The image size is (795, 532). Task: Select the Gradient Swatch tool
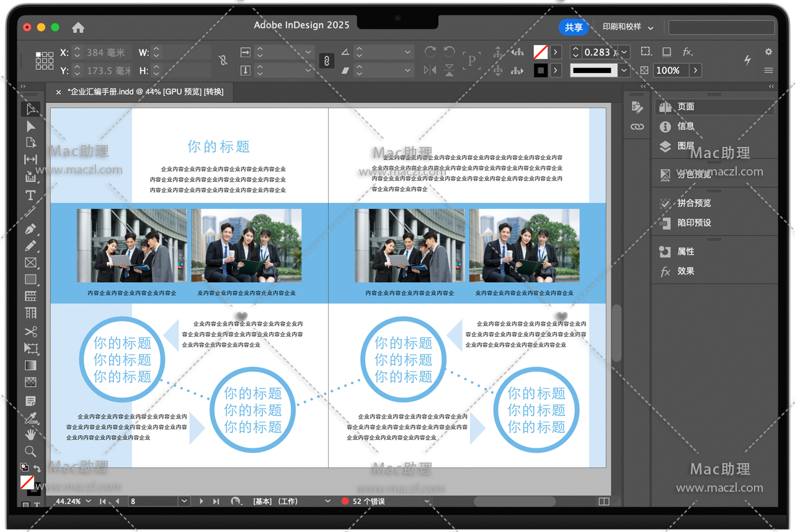(x=30, y=366)
